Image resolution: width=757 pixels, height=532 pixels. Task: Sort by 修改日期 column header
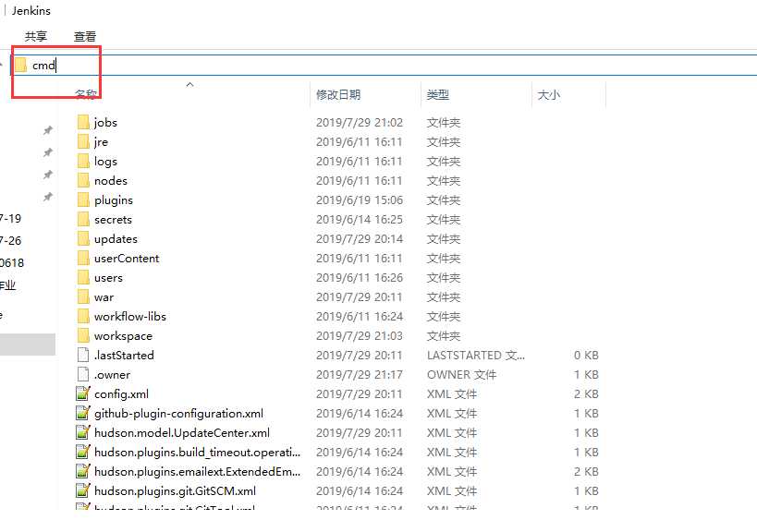338,94
